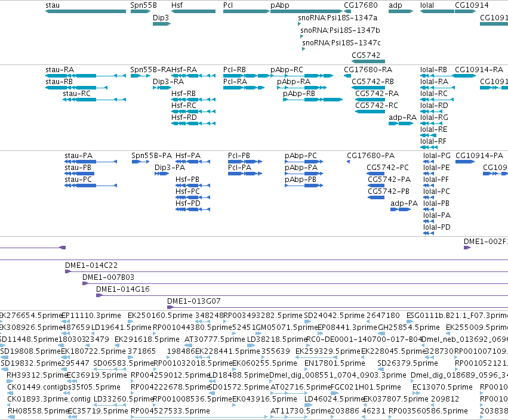Image resolution: width=508 pixels, height=420 pixels.
Task: Click BAC clone DME1-007B03 label
Action: tap(108, 277)
